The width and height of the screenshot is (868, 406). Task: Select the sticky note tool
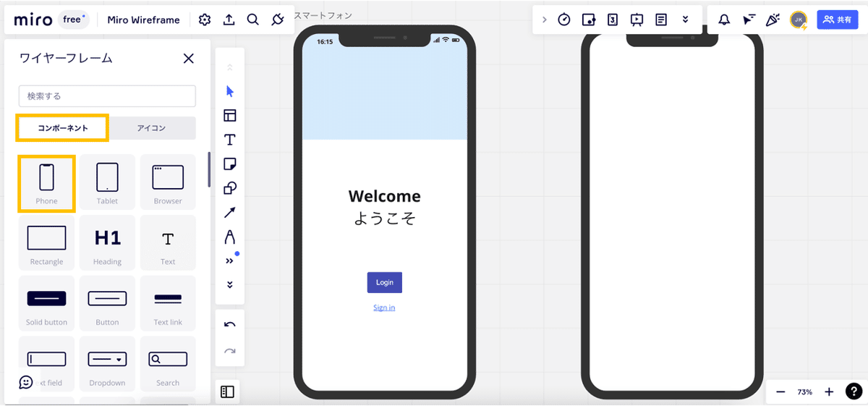tap(230, 164)
